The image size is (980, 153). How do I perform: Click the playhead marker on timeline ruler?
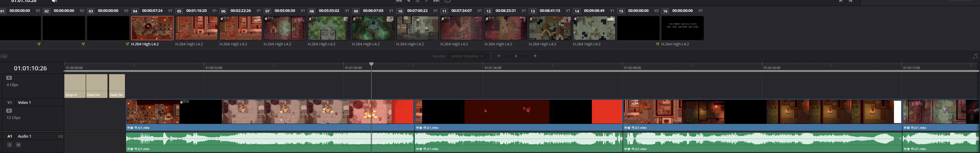click(371, 64)
